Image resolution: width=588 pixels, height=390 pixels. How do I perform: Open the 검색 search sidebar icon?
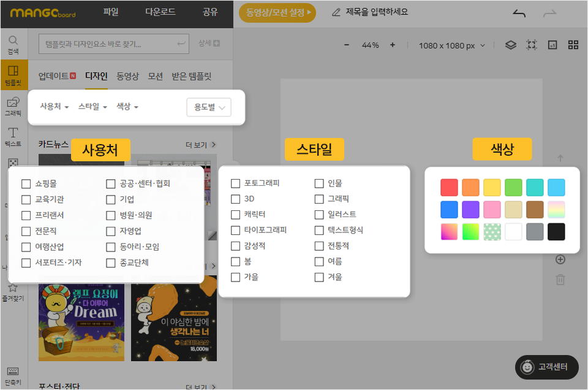click(13, 44)
